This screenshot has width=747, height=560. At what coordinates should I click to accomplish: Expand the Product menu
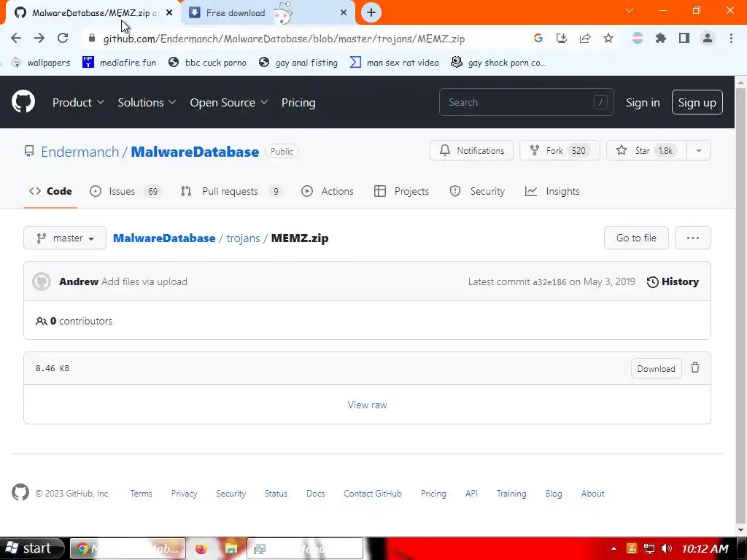(78, 102)
